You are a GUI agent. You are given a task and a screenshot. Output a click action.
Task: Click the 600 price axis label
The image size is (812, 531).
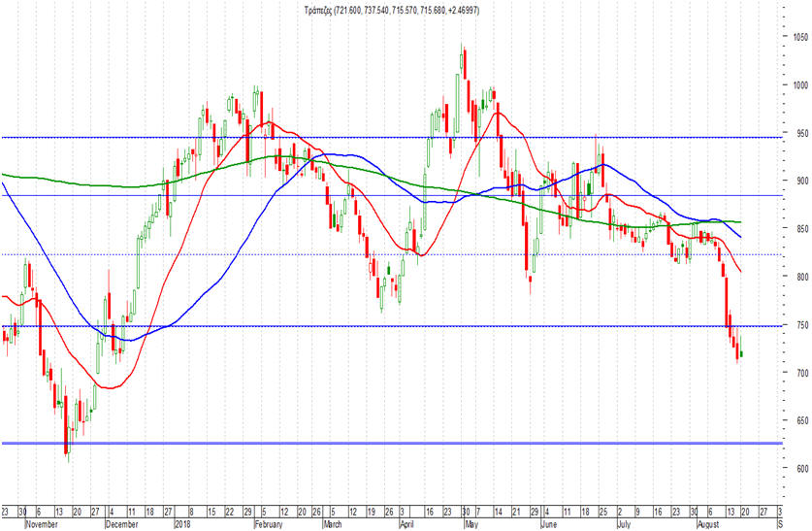pyautogui.click(x=800, y=468)
